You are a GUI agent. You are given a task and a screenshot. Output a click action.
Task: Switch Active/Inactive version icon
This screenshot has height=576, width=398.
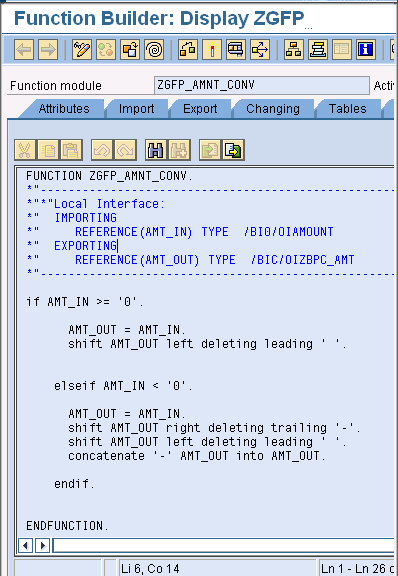pyautogui.click(x=106, y=50)
